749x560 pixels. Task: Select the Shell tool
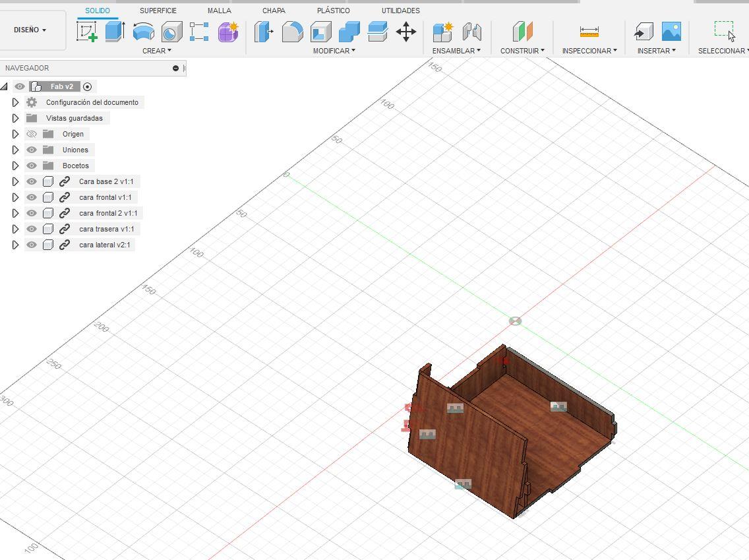coord(321,32)
